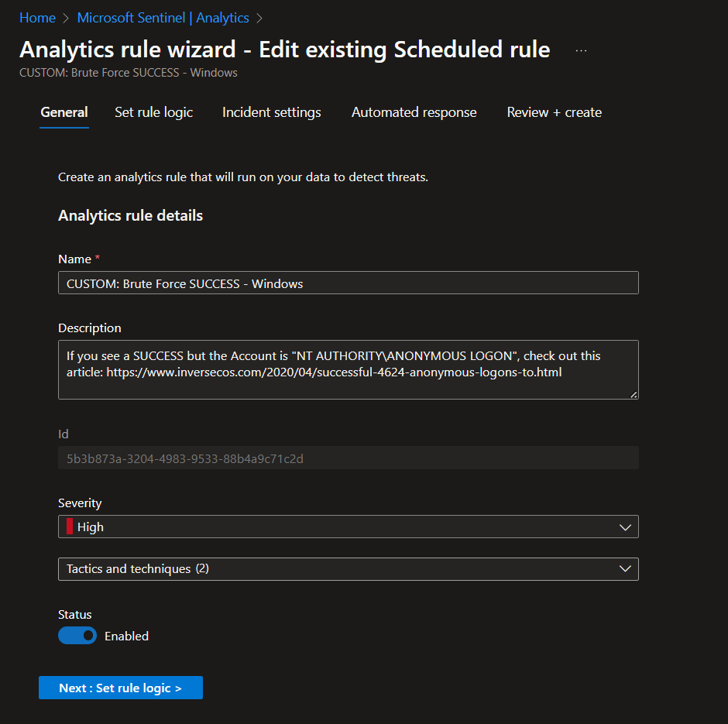728x724 pixels.
Task: Open Microsoft Sentinel | Analytics breadcrumb
Action: tap(163, 18)
